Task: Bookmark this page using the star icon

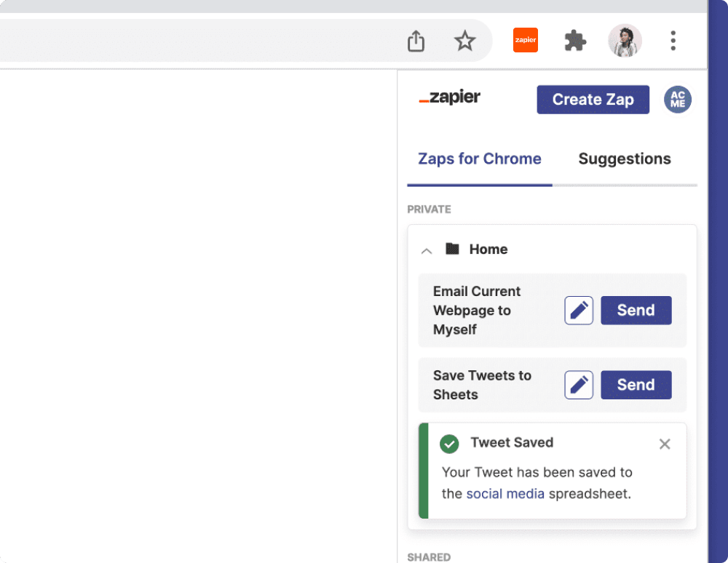Action: [x=464, y=41]
